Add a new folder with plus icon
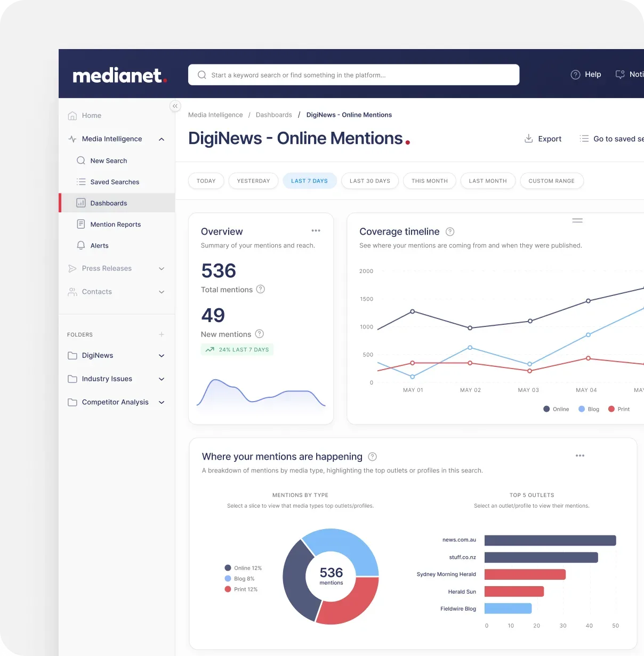Image resolution: width=644 pixels, height=656 pixels. click(x=162, y=334)
